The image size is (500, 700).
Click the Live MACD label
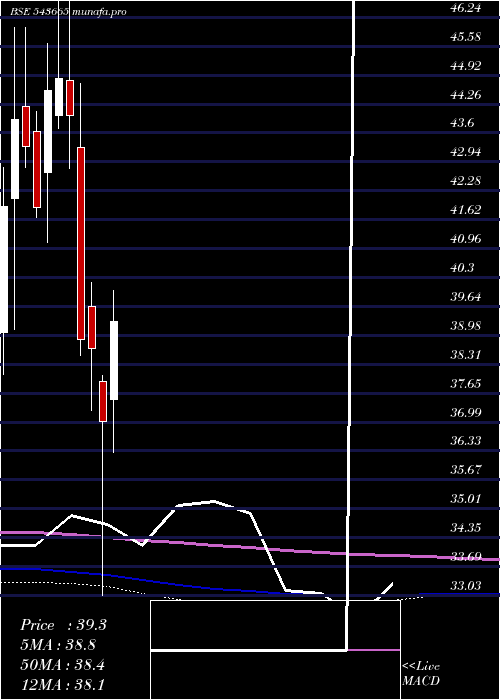421,673
